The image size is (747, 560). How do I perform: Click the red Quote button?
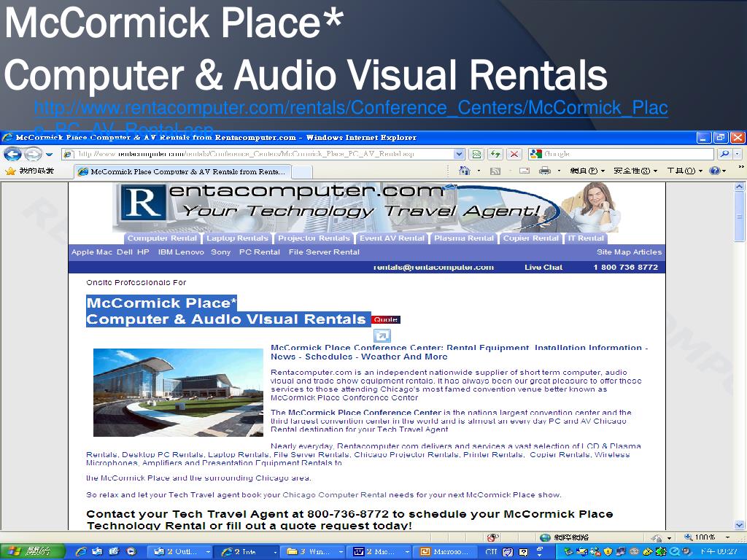[x=386, y=319]
